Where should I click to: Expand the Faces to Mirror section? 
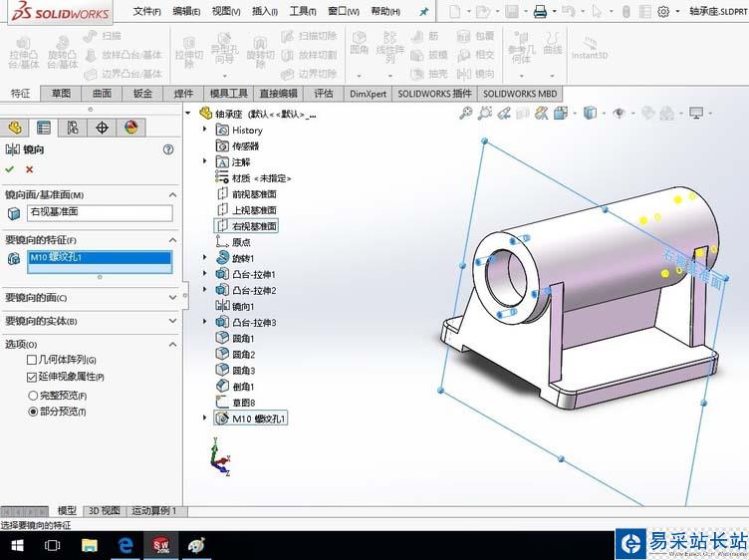[x=172, y=298]
